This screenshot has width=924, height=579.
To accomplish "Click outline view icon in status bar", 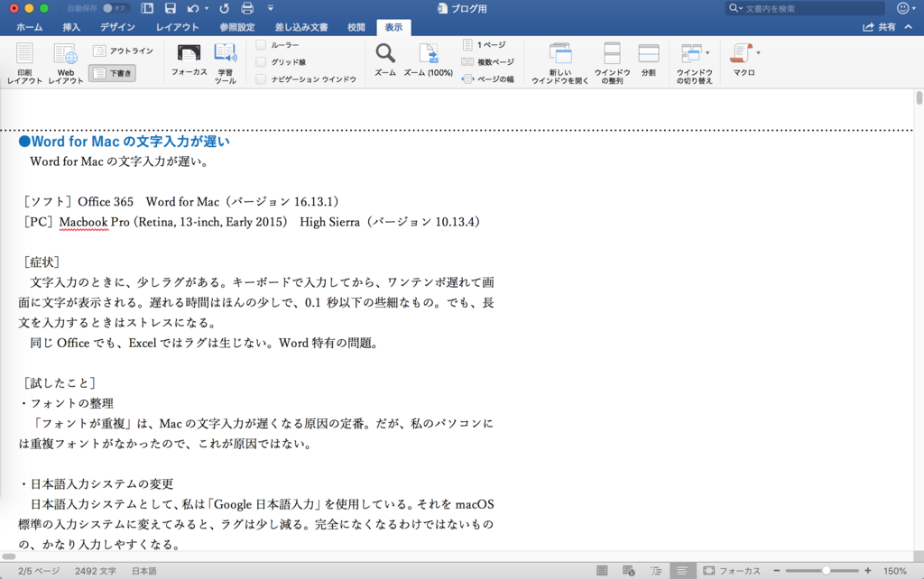I will [x=656, y=571].
